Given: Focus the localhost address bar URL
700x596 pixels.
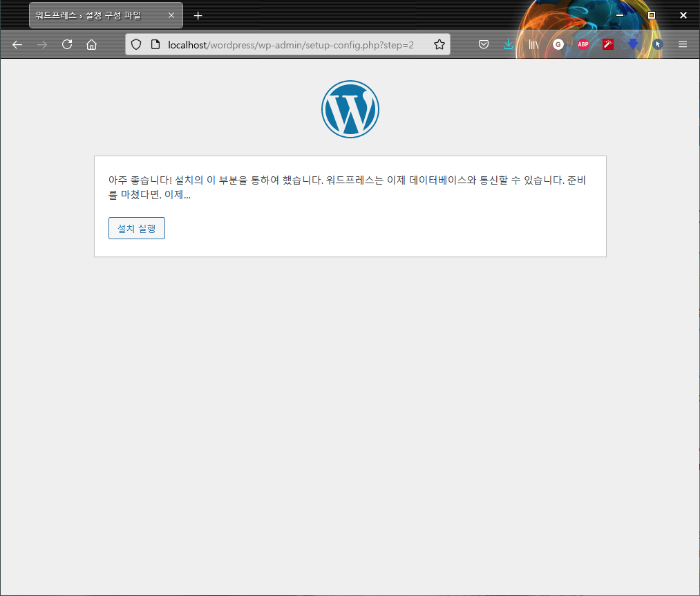Looking at the screenshot, I should (x=291, y=45).
